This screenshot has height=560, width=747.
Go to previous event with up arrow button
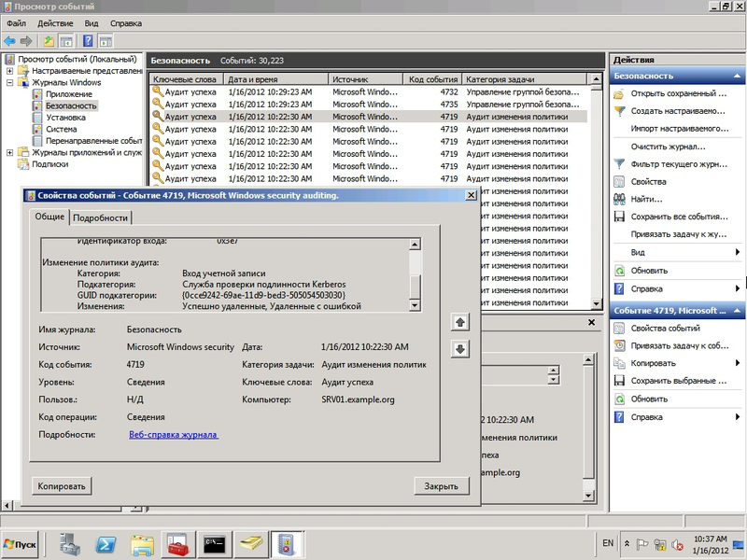[459, 322]
